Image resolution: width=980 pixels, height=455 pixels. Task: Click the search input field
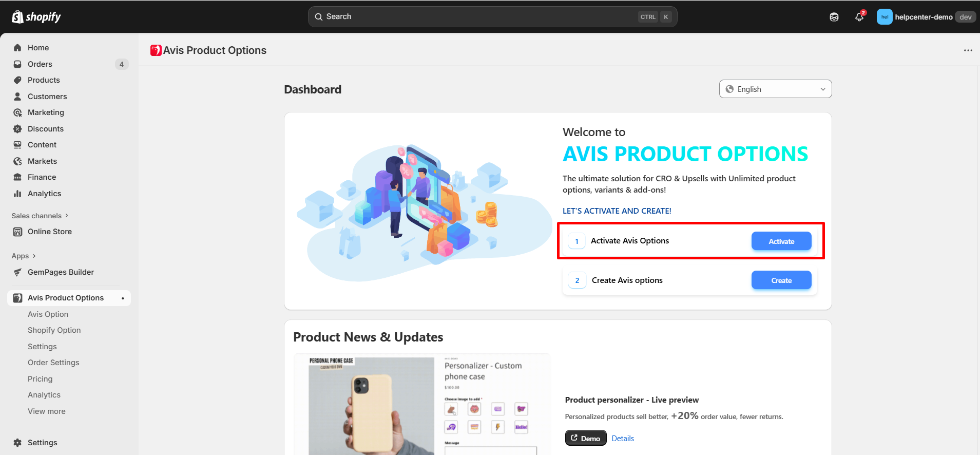[x=483, y=17]
